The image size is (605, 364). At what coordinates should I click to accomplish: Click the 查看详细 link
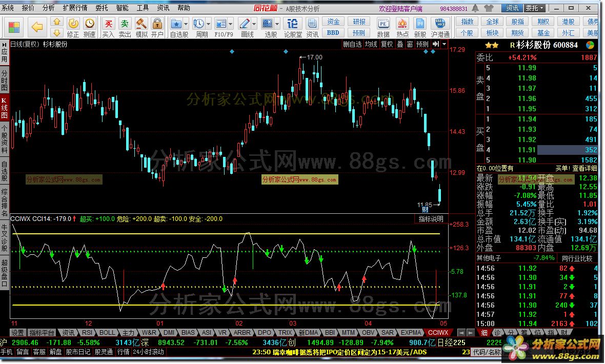pyautogui.click(x=584, y=168)
